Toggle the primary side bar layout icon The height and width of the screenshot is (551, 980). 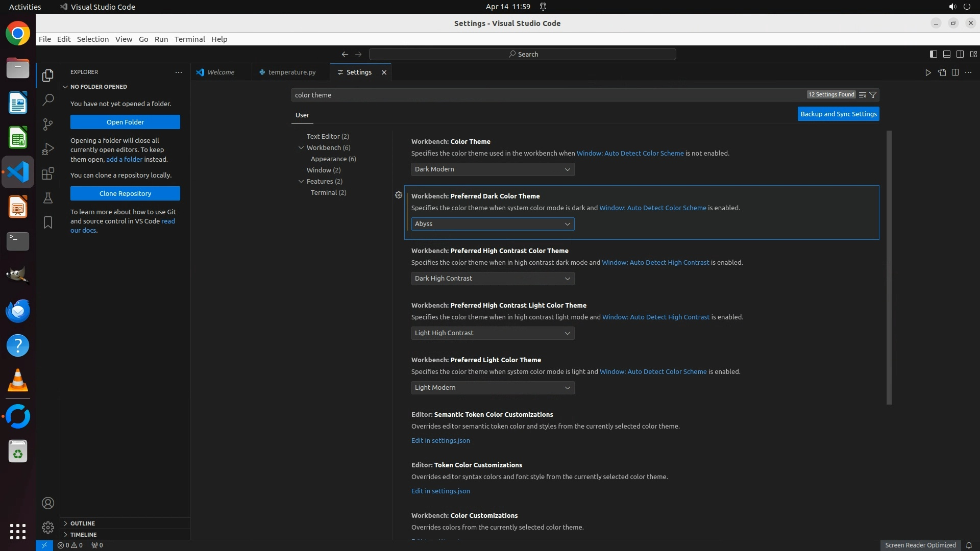(933, 54)
